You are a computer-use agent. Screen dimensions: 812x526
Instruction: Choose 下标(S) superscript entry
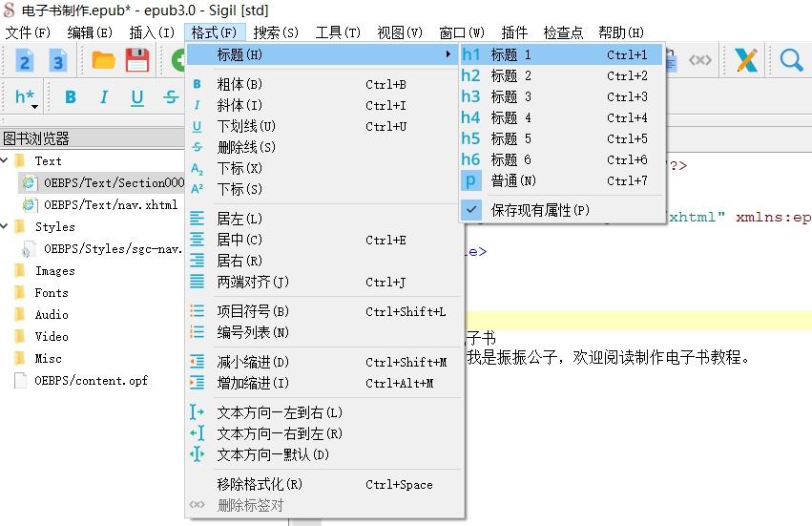click(324, 189)
